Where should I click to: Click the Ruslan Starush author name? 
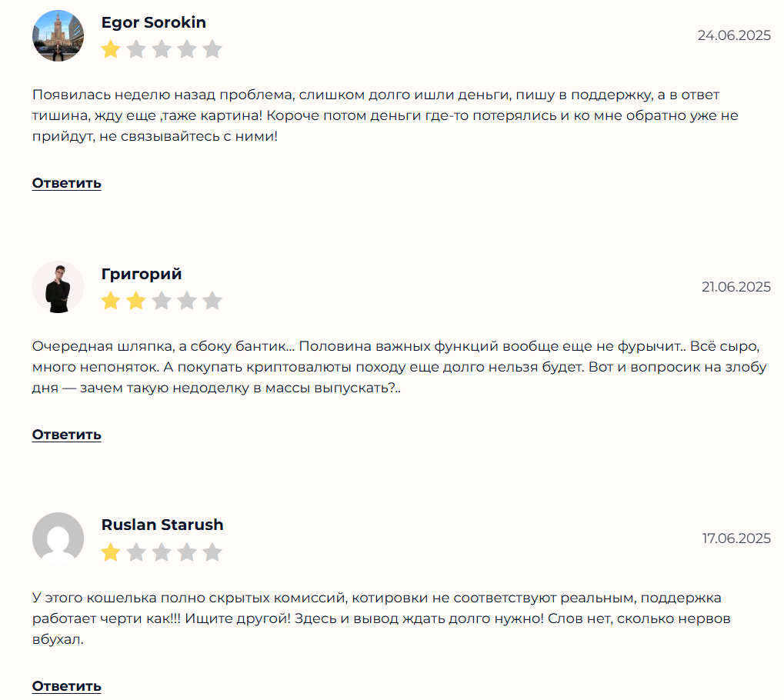(162, 525)
